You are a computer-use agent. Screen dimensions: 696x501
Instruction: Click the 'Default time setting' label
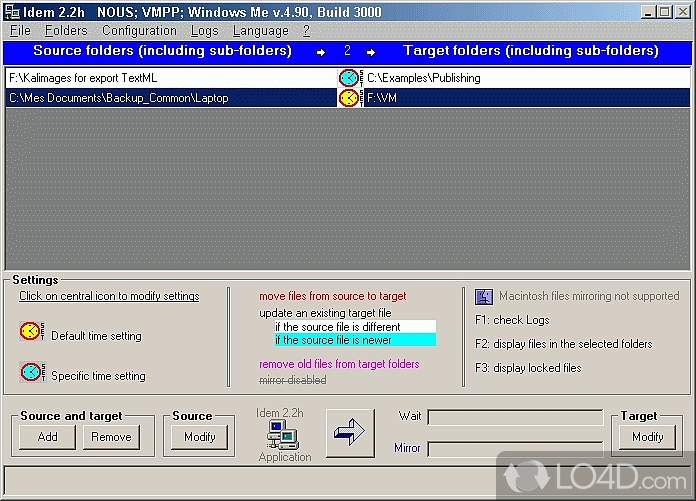point(96,336)
